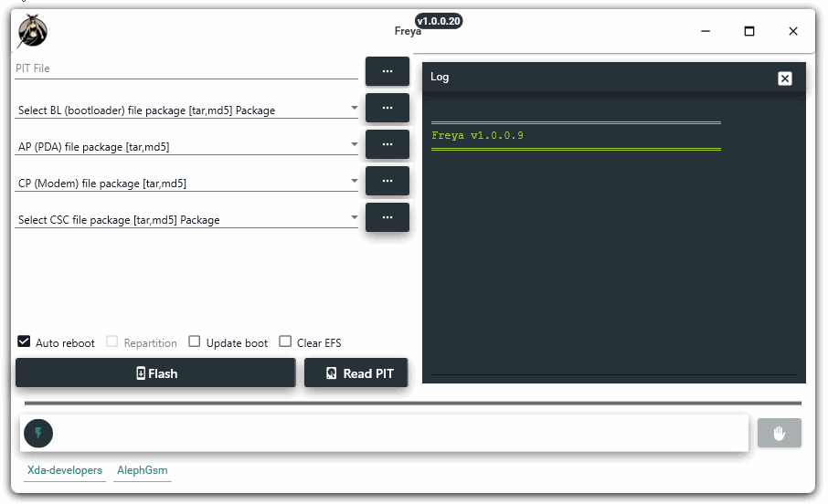
Task: Enable the Clear EFS checkbox
Action: (x=285, y=341)
